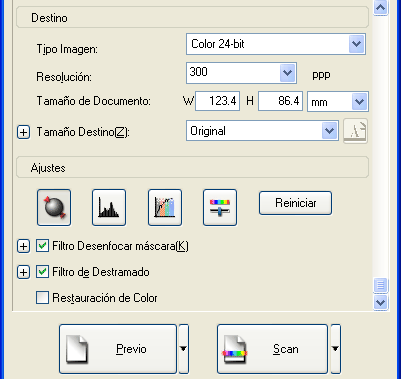401x379 pixels.
Task: Click the Reiniciar button
Action: point(295,203)
